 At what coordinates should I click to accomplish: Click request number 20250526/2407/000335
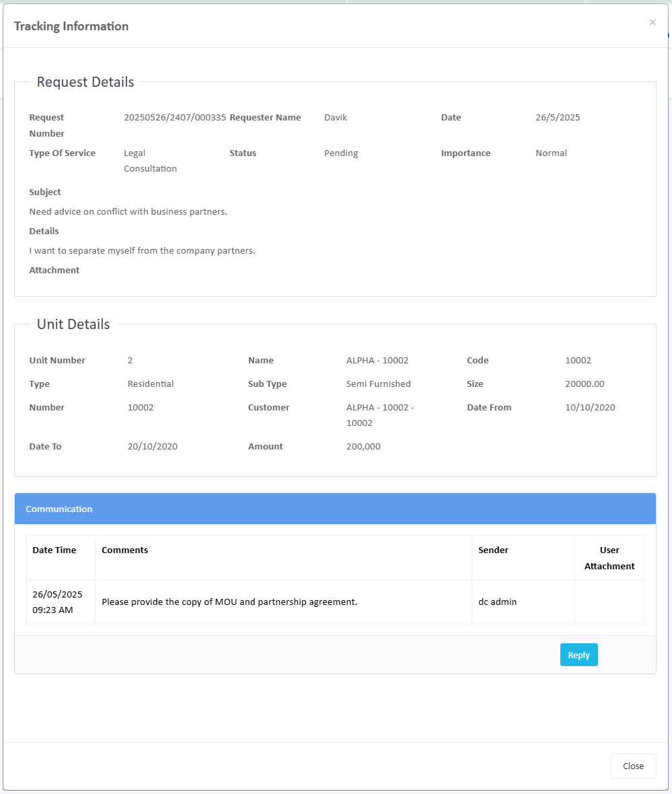click(175, 118)
